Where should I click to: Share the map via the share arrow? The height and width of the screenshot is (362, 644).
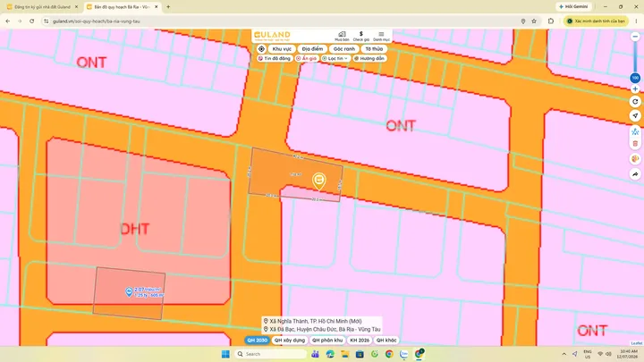[635, 174]
